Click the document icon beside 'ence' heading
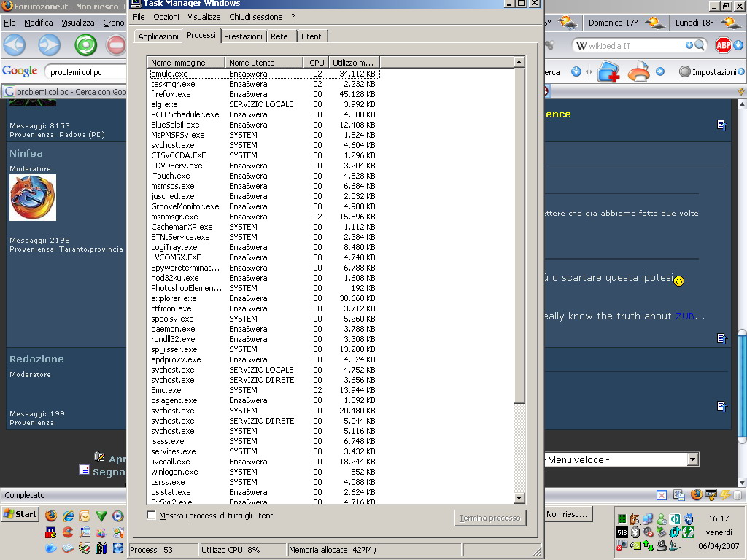The width and height of the screenshot is (747, 560). pyautogui.click(x=721, y=125)
